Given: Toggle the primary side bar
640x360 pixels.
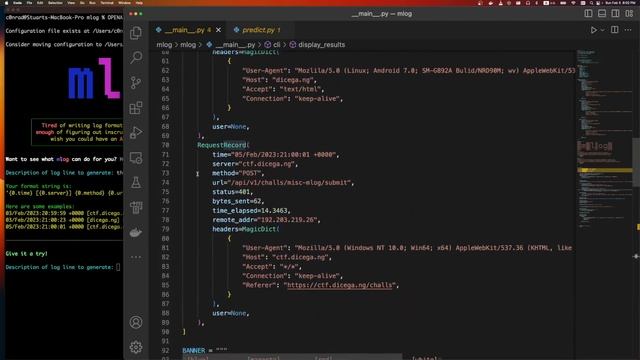Looking at the screenshot, I should tap(588, 13).
